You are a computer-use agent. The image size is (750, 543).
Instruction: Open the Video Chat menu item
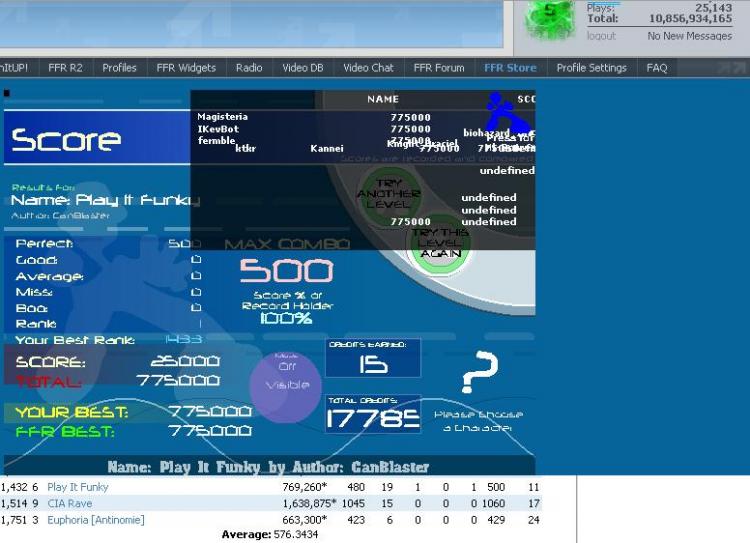point(368,68)
